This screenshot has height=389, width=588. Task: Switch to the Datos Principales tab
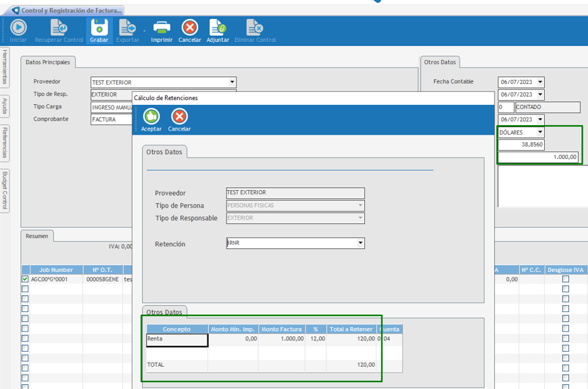click(47, 62)
